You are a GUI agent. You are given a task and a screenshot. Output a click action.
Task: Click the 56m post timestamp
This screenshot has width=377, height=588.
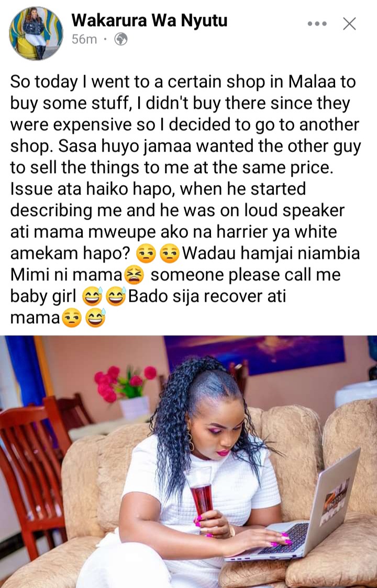[x=84, y=39]
